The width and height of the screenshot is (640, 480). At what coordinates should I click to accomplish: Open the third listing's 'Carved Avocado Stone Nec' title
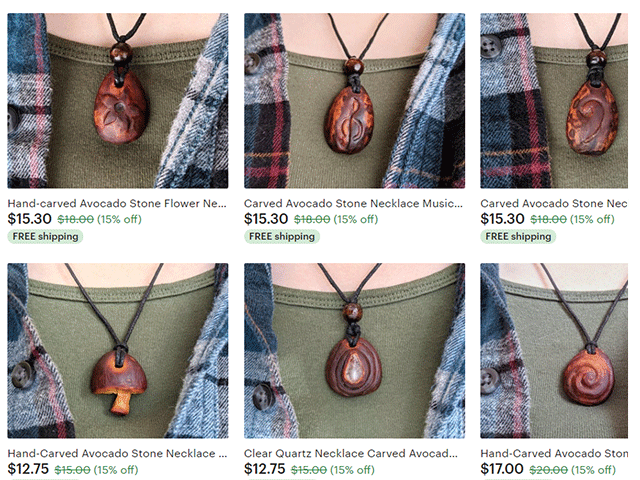(554, 203)
